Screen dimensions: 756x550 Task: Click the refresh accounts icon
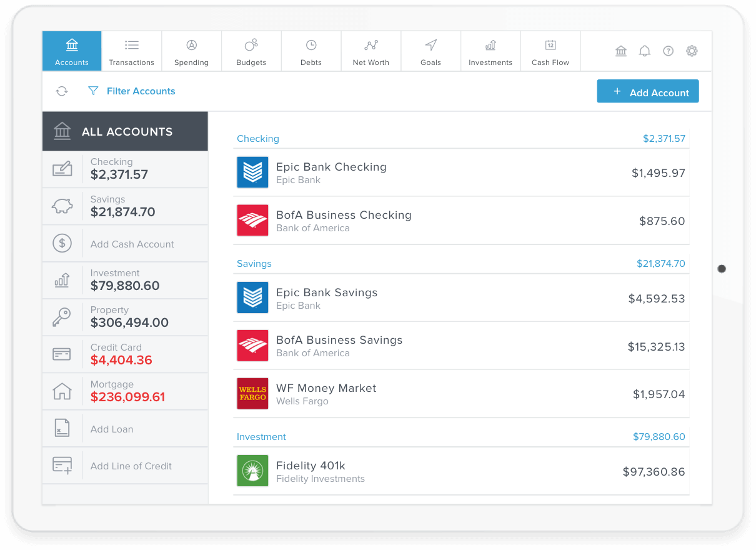point(61,91)
